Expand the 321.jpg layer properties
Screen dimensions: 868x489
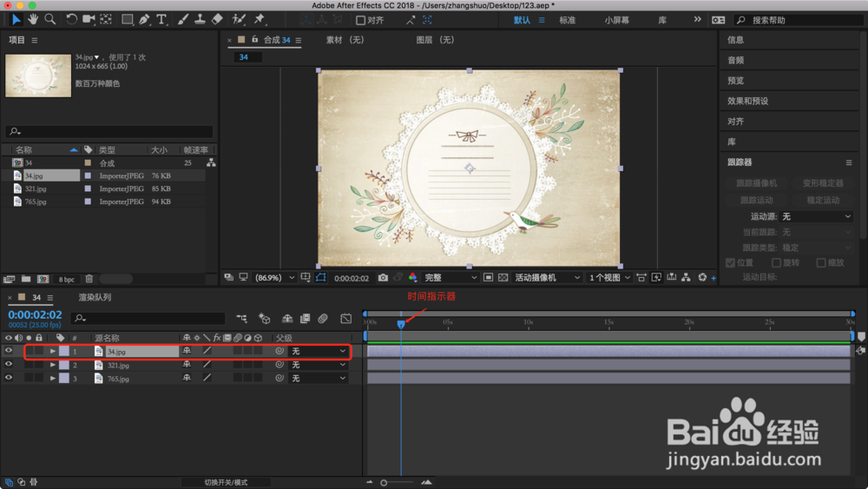(x=53, y=365)
